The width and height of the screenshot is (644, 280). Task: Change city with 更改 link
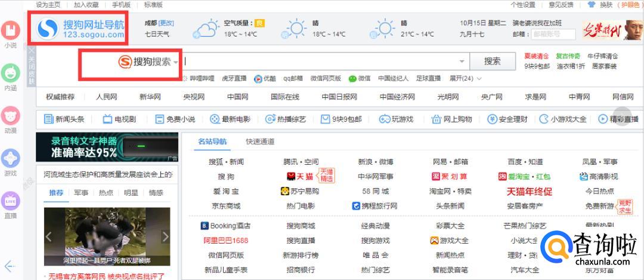166,23
